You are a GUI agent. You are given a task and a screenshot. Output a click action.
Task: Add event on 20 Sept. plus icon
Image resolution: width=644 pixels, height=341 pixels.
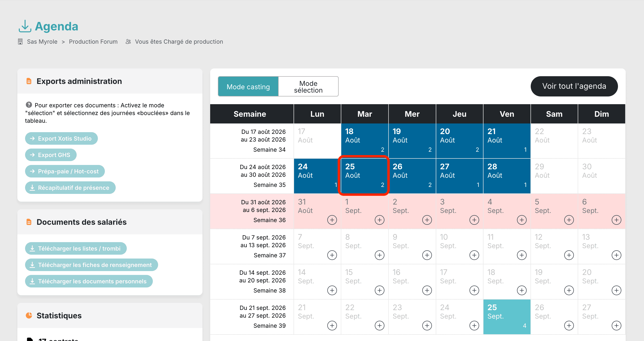click(x=616, y=290)
